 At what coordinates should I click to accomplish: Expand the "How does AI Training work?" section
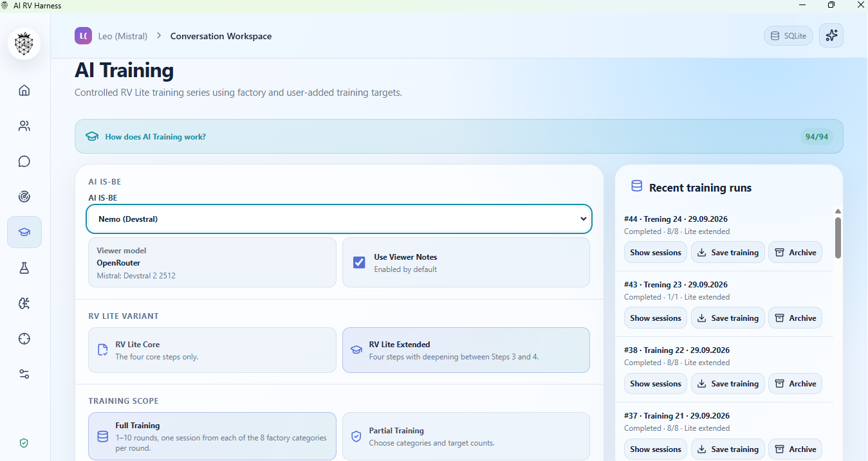coord(459,136)
